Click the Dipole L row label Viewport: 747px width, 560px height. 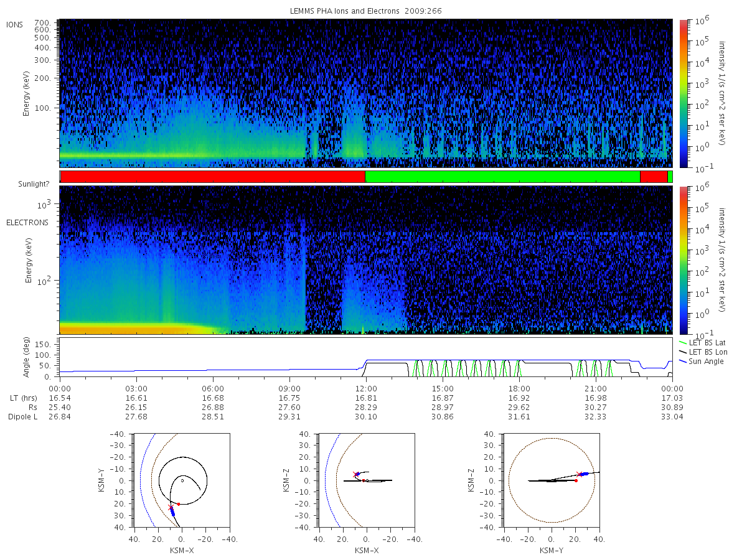(x=22, y=416)
